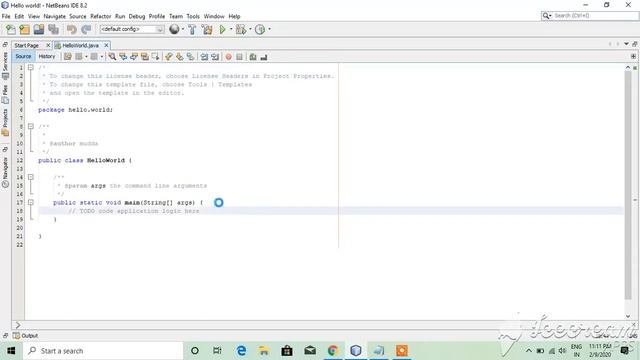The width and height of the screenshot is (640, 360).
Task: Open the Services side panel
Action: click(x=5, y=65)
